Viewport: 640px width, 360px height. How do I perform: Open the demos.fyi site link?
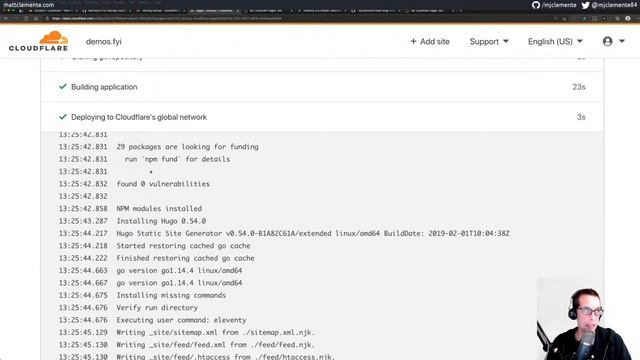coord(104,42)
